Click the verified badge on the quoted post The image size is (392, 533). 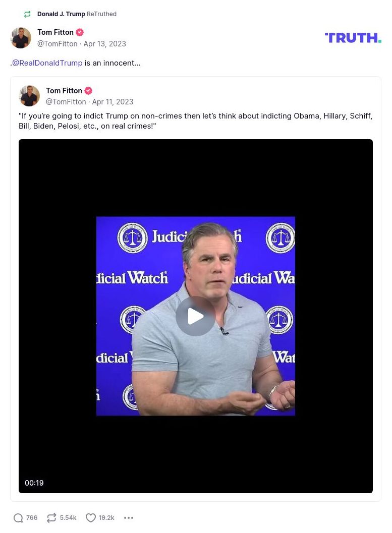(x=88, y=90)
